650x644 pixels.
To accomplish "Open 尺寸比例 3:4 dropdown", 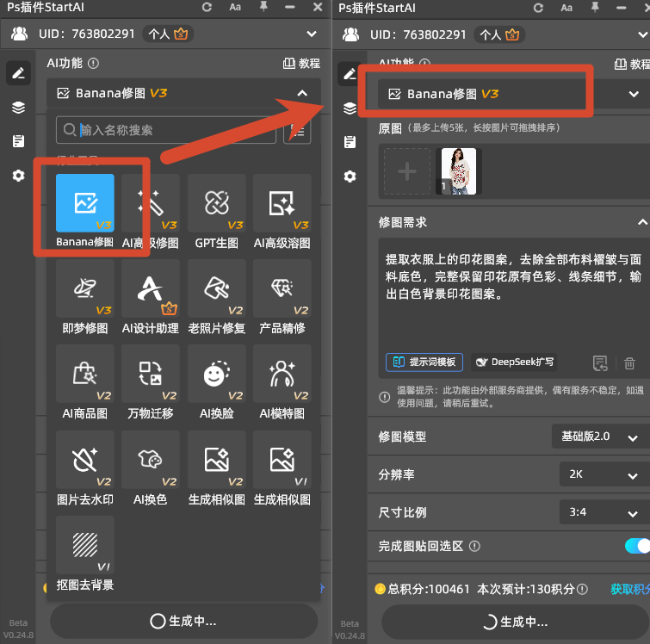I will coord(604,512).
